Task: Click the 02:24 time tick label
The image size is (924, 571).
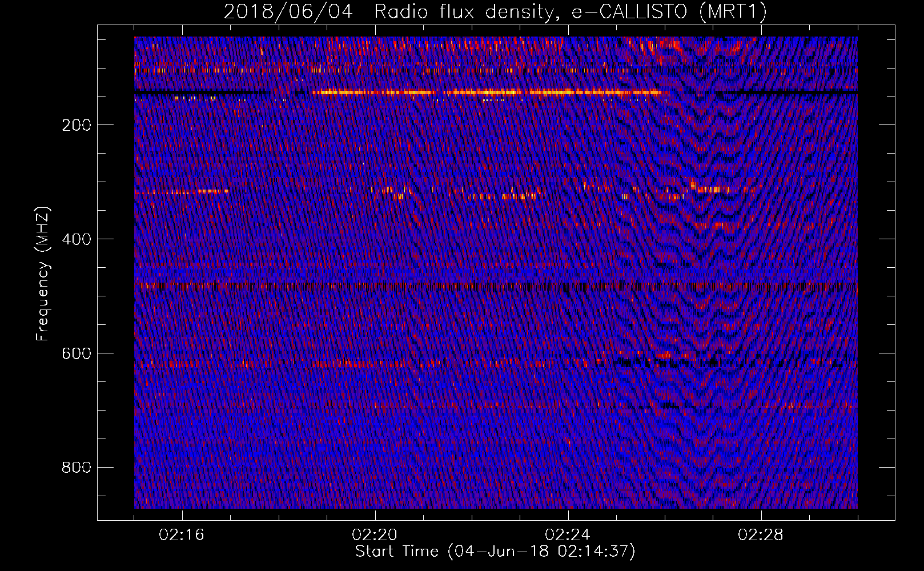Action: point(568,534)
